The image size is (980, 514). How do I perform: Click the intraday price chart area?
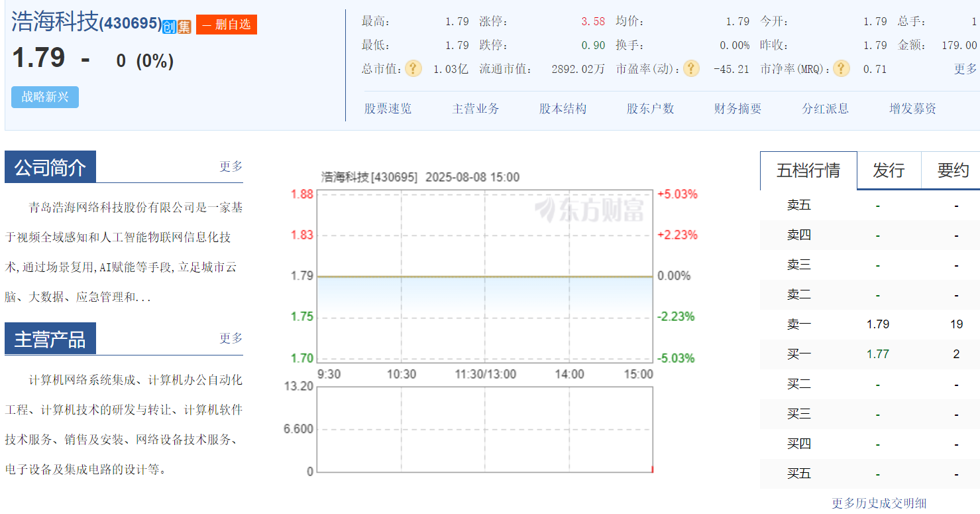[x=485, y=275]
